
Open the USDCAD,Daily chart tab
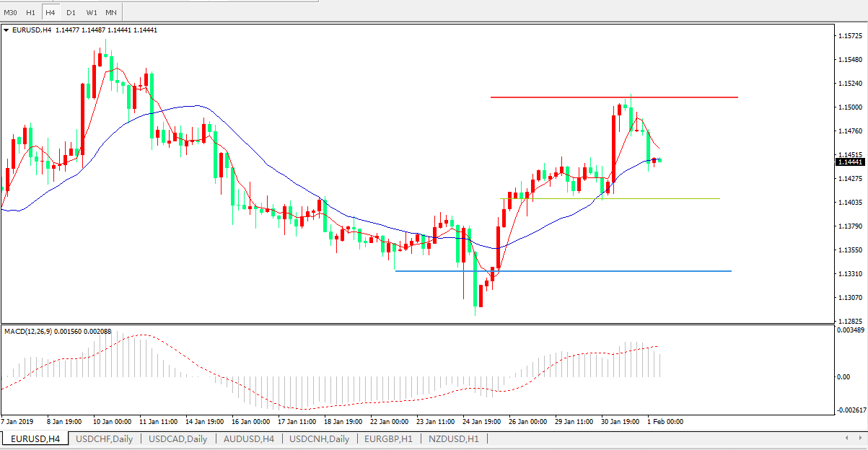click(x=178, y=438)
